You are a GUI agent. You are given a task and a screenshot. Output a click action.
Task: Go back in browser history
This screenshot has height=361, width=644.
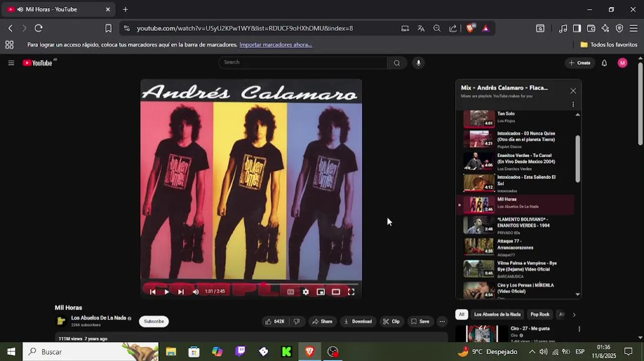click(10, 28)
